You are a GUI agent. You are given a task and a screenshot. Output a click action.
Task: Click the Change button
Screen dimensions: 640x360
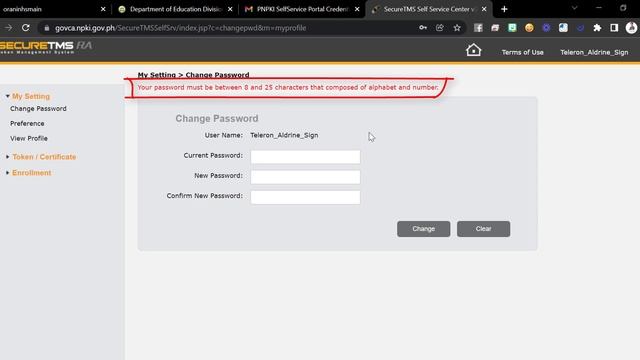(x=424, y=229)
